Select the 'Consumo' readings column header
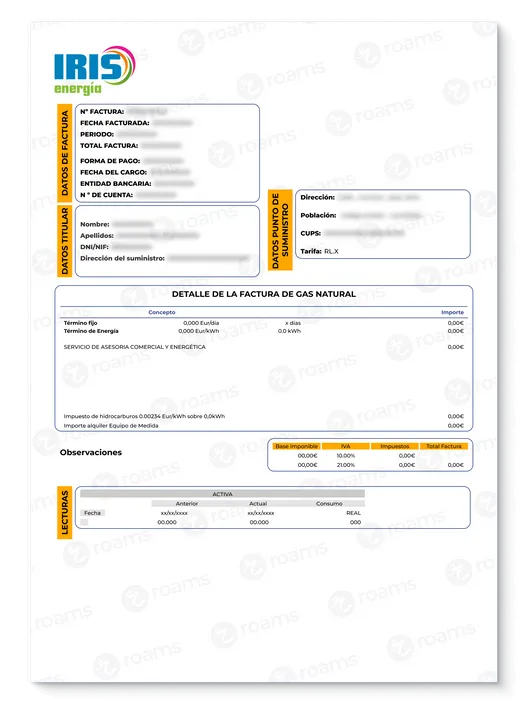Screen dimensions: 528x704 point(329,504)
